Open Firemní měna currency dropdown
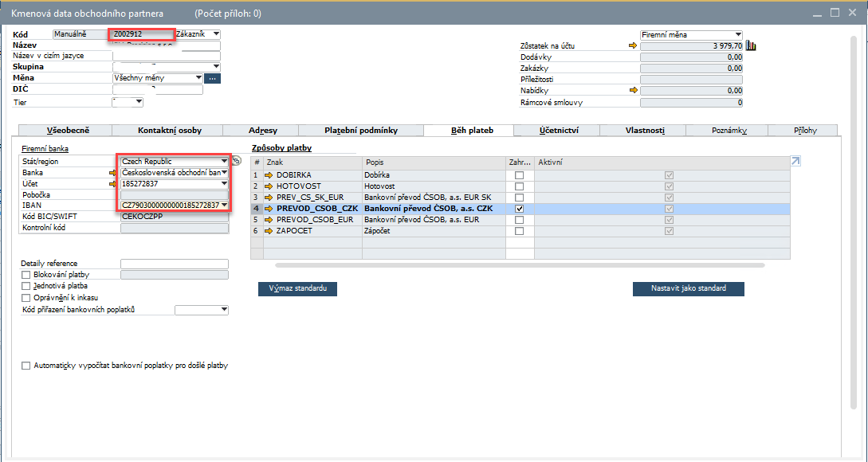The width and height of the screenshot is (868, 462). coord(691,35)
